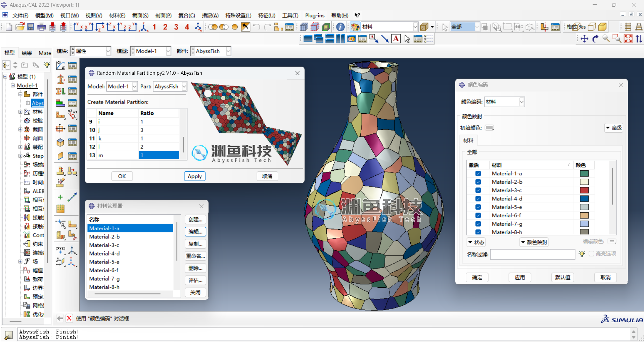Click the light bulb filter tip icon
This screenshot has height=342, width=644.
tap(582, 254)
